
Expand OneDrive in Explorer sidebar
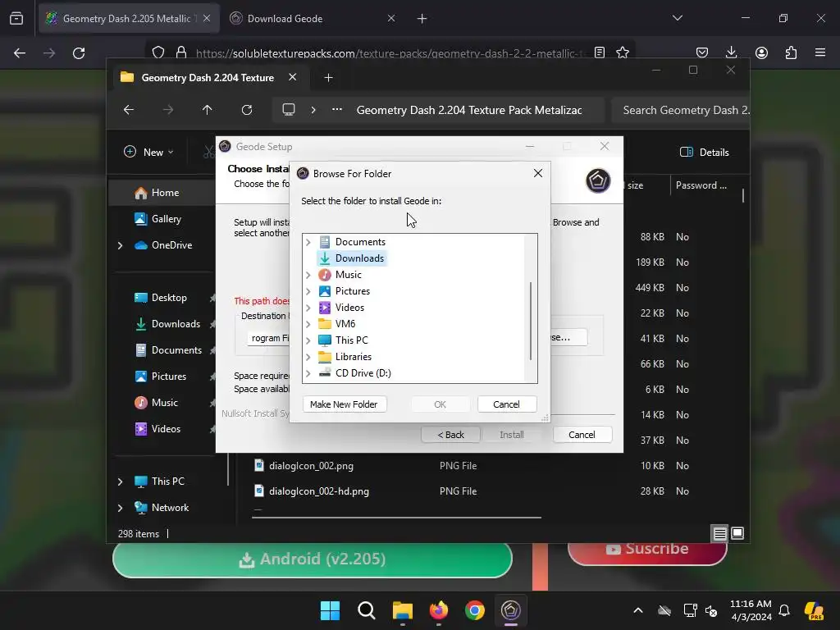point(120,245)
